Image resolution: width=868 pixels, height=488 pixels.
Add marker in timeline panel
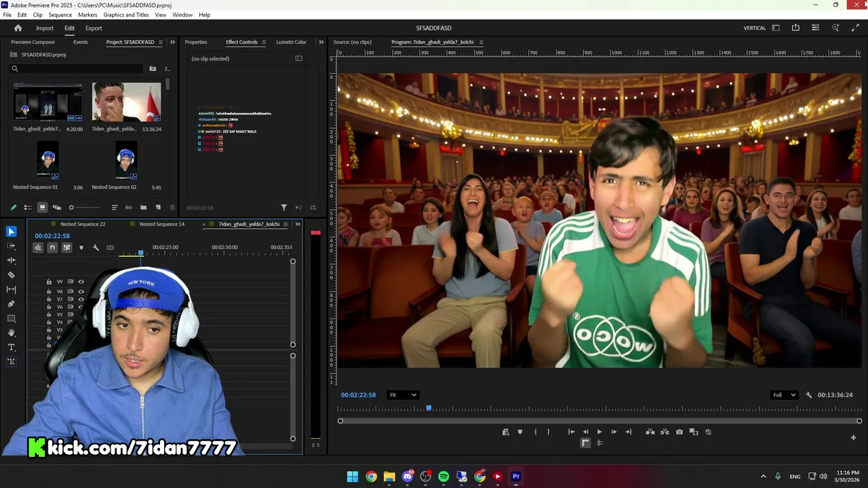[x=81, y=247]
